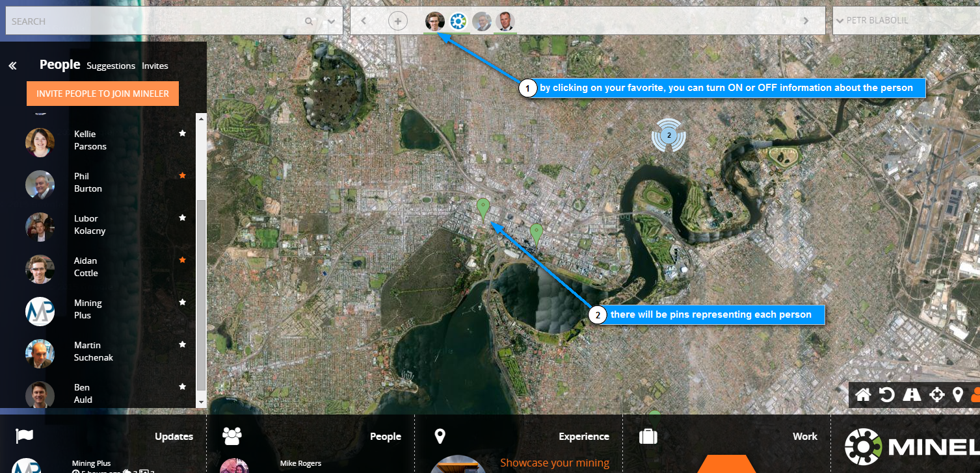This screenshot has height=473, width=980.
Task: Click the people list vertical scrollbar
Action: pyautogui.click(x=201, y=292)
